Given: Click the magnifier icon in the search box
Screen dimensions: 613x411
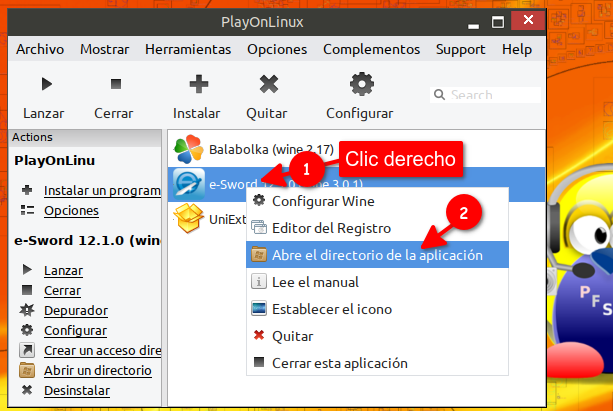Looking at the screenshot, I should click(x=439, y=95).
